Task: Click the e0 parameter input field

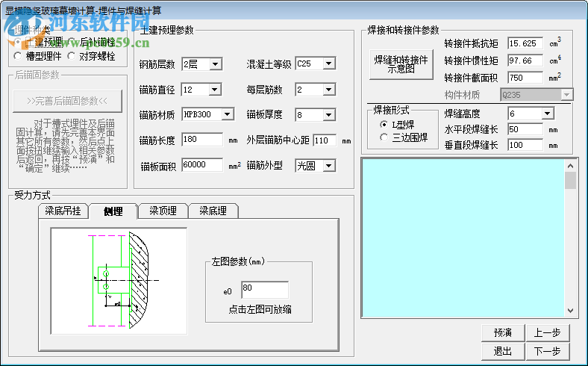Action: pos(265,290)
